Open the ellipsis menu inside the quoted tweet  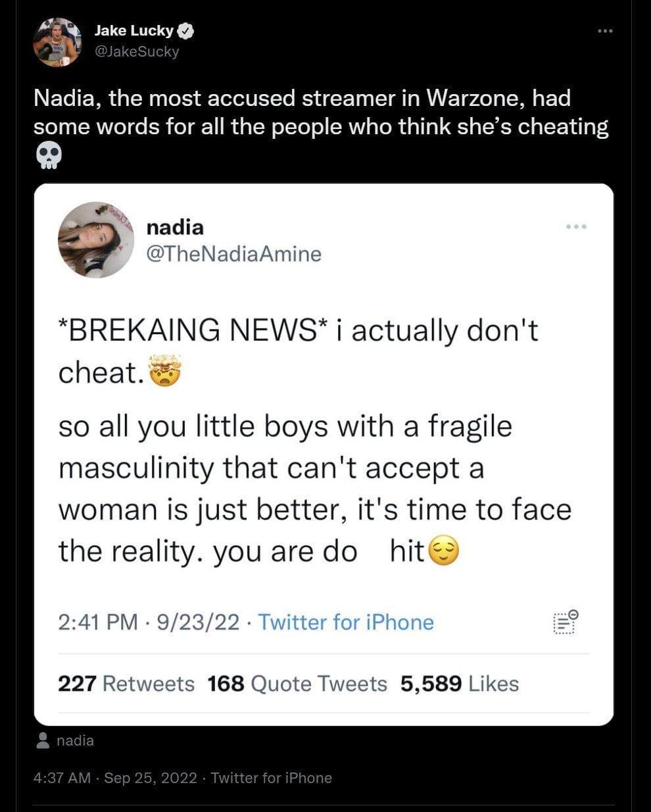point(577,226)
